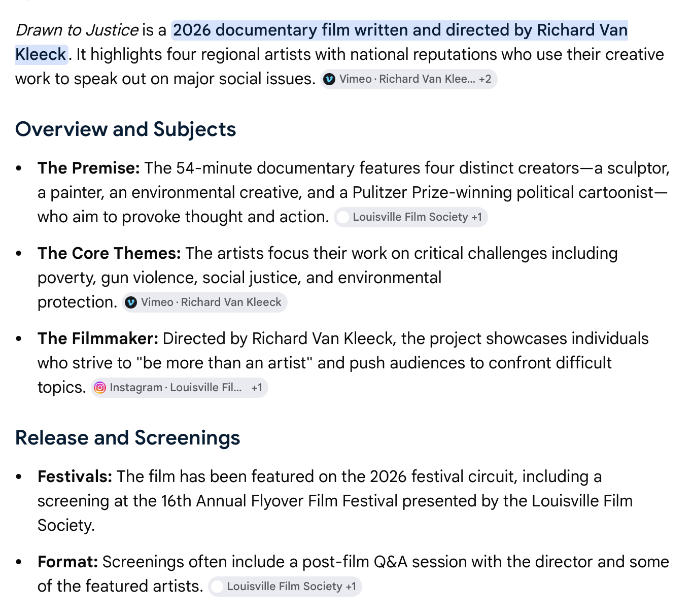Screen dimensions: 693x616
Task: Expand +1 sources on the Format citation chip
Action: click(351, 587)
